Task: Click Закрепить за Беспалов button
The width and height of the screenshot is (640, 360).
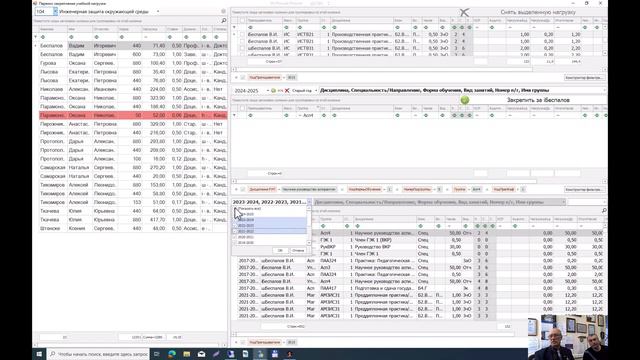Action: 538,100
